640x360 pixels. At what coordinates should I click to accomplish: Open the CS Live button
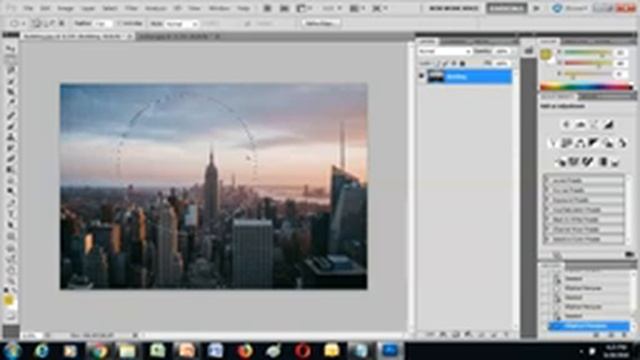tap(570, 8)
